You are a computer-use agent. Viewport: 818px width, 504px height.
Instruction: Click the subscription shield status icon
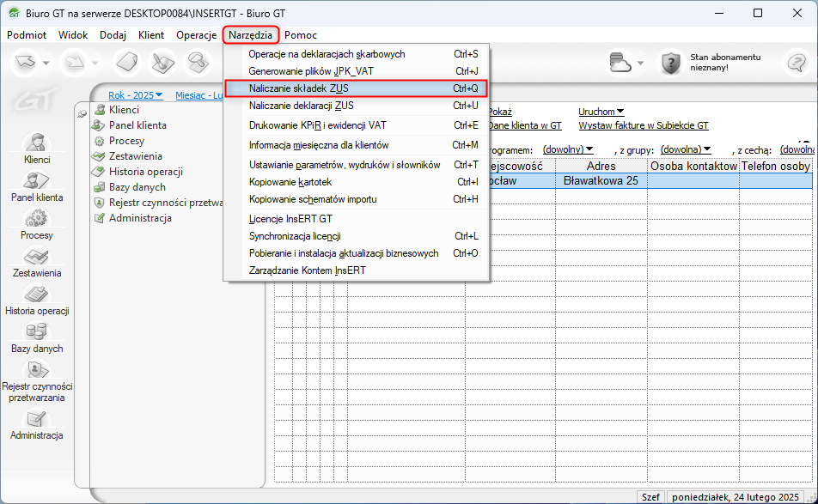coord(671,63)
